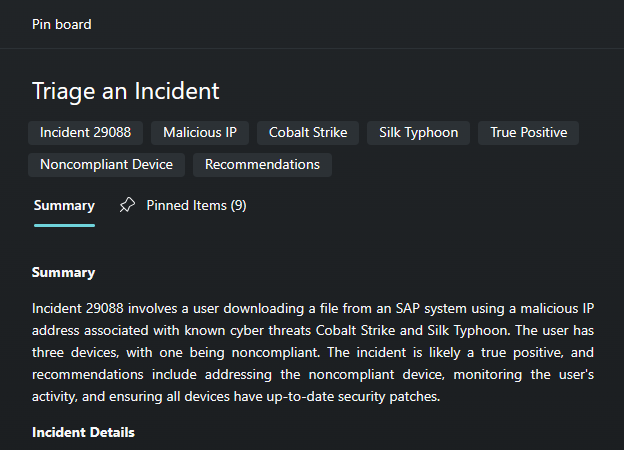Viewport: 624px width, 450px height.
Task: Select the Incident 29088 tag
Action: click(x=86, y=133)
